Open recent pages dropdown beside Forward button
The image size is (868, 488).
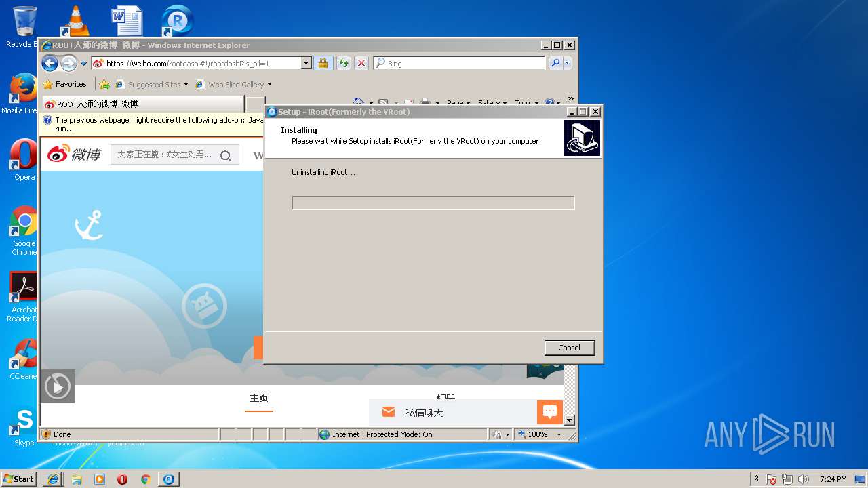(83, 64)
